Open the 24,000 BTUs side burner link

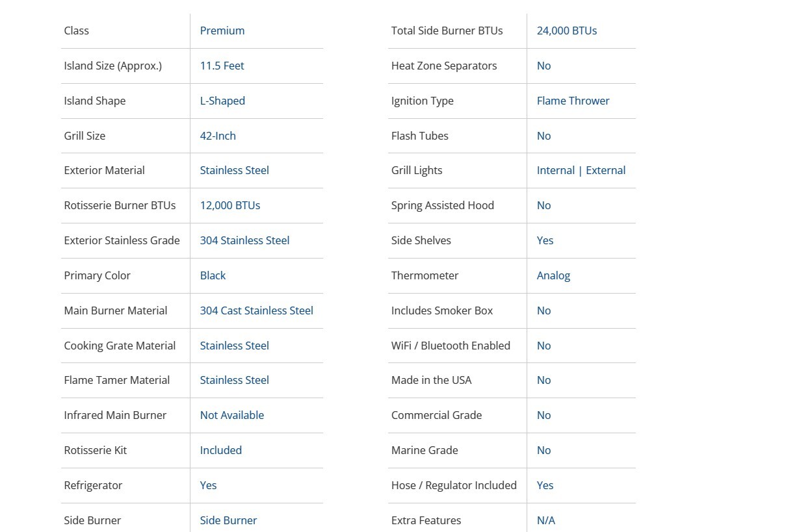(567, 31)
